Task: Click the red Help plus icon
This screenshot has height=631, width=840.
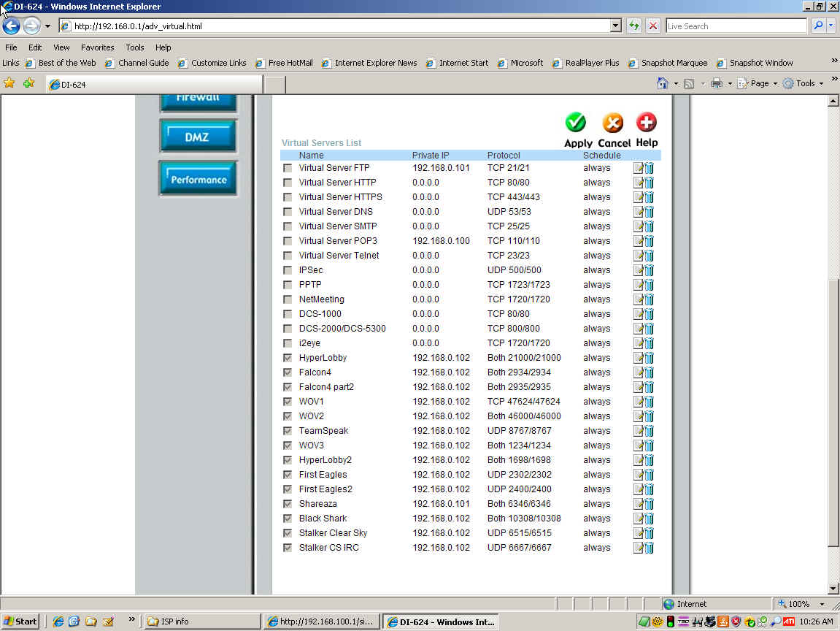Action: tap(646, 122)
